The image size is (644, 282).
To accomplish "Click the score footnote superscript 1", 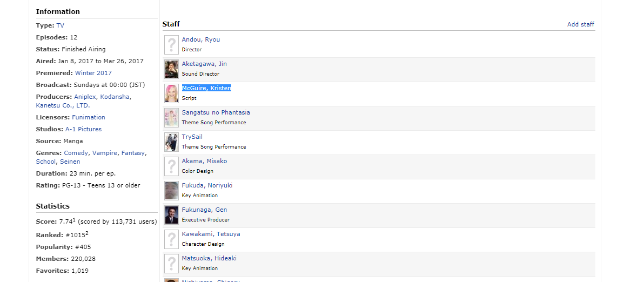I will click(75, 220).
